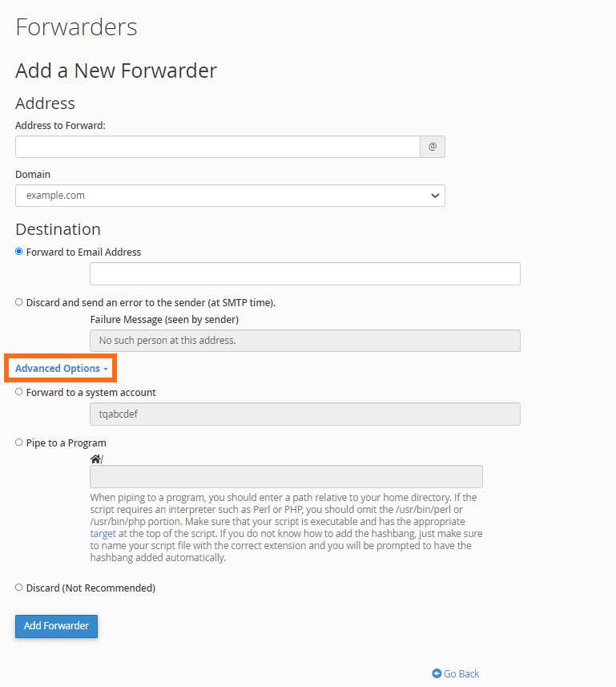Click the Failure Message text field

click(304, 340)
